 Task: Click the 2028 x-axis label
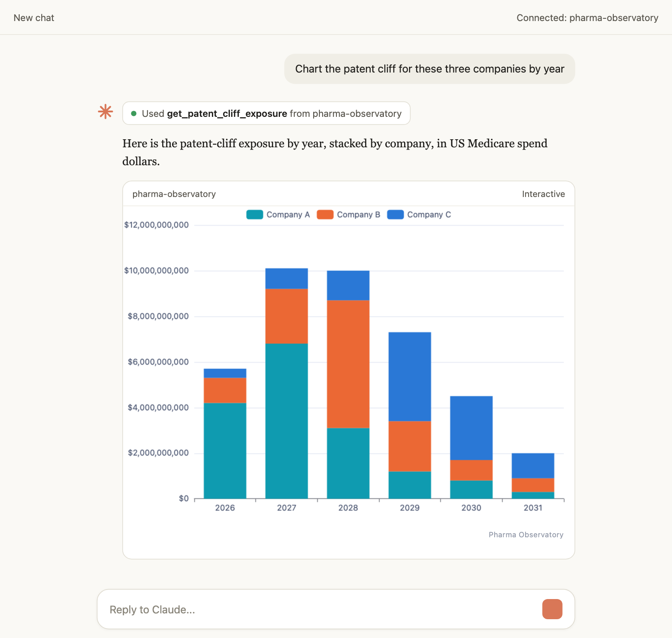click(x=348, y=508)
